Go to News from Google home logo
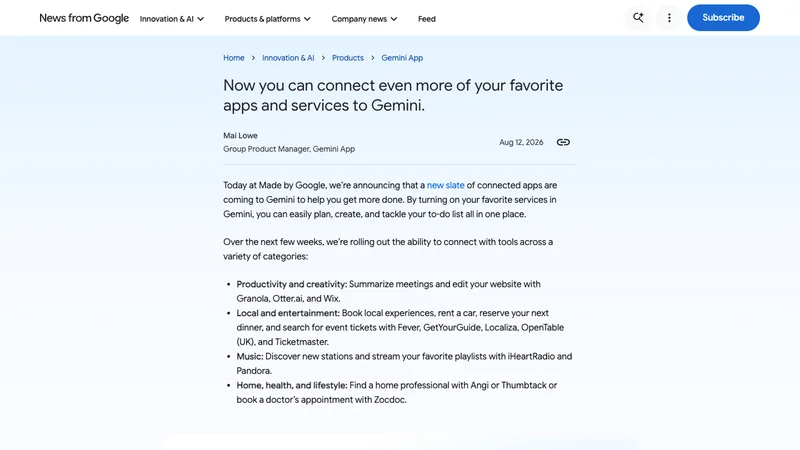The height and width of the screenshot is (450, 800). (84, 18)
